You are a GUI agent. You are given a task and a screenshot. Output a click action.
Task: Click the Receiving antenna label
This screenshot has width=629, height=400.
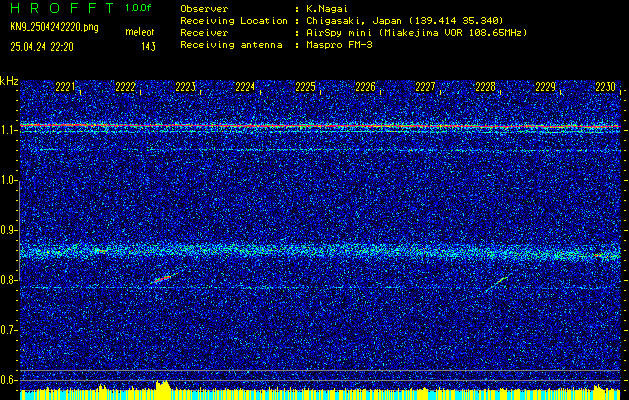[231, 45]
